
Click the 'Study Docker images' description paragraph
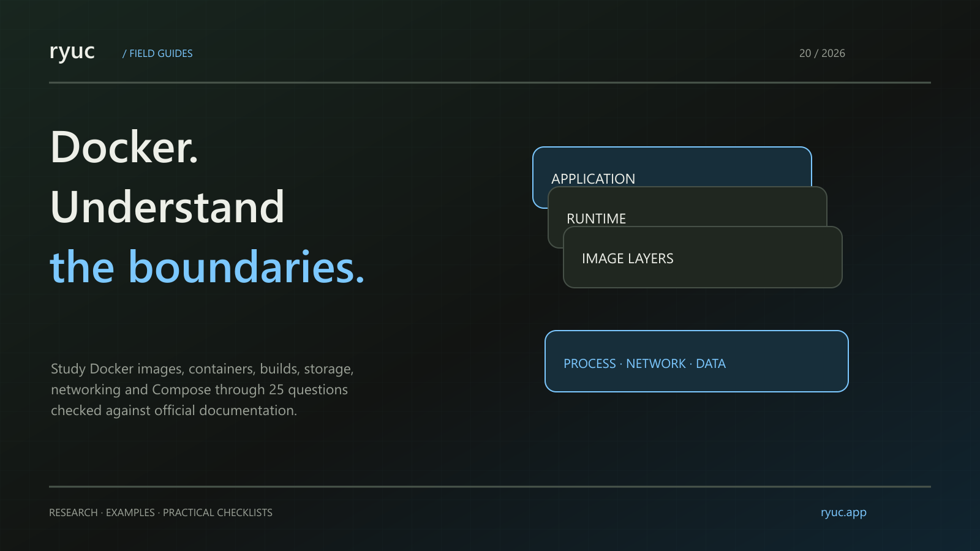click(x=202, y=389)
